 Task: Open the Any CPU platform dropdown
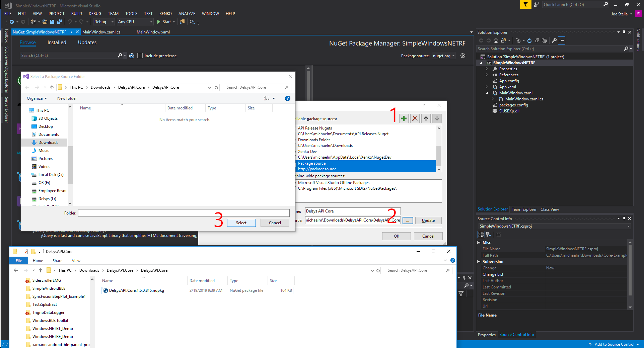pyautogui.click(x=135, y=22)
